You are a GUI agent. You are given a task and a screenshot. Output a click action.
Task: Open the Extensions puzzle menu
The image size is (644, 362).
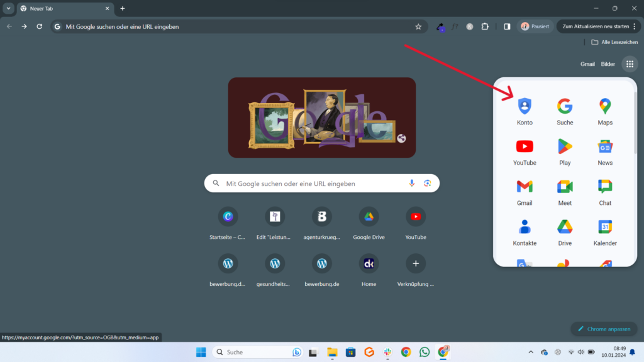click(x=485, y=26)
